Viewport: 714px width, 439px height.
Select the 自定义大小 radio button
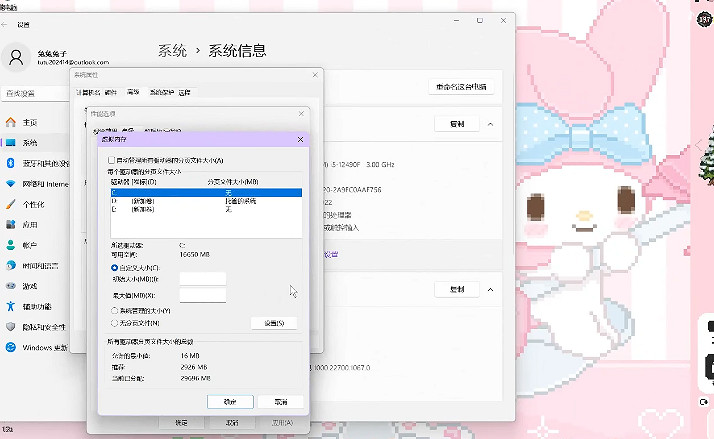click(114, 268)
